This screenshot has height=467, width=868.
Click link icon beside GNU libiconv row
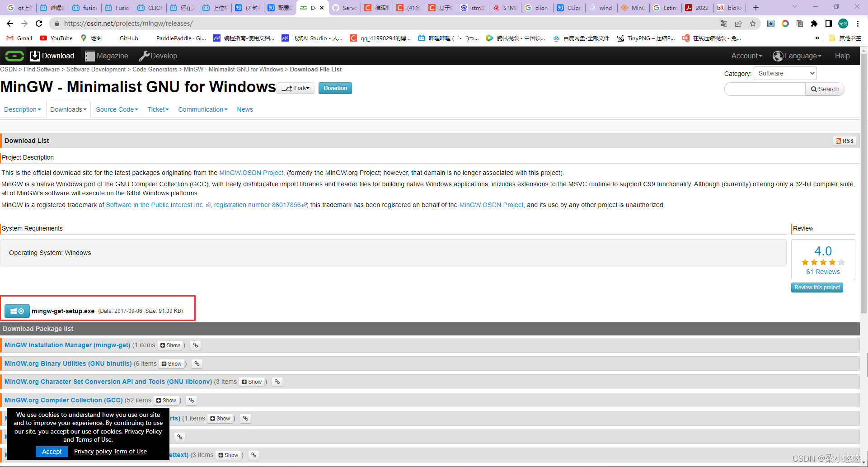[277, 382]
